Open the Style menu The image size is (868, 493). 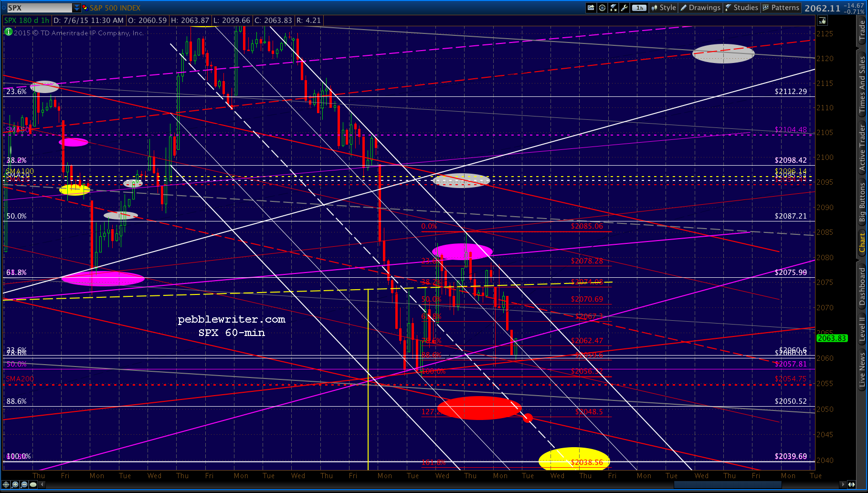[663, 8]
